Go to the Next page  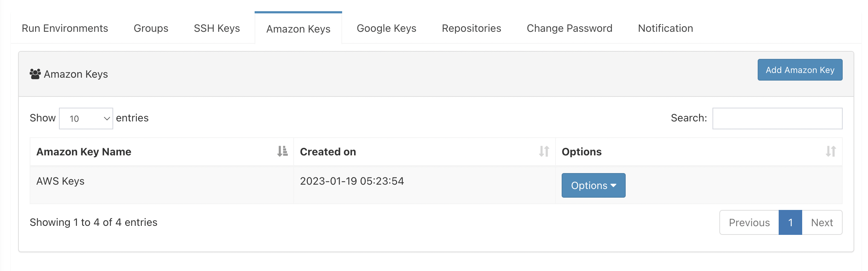(822, 223)
